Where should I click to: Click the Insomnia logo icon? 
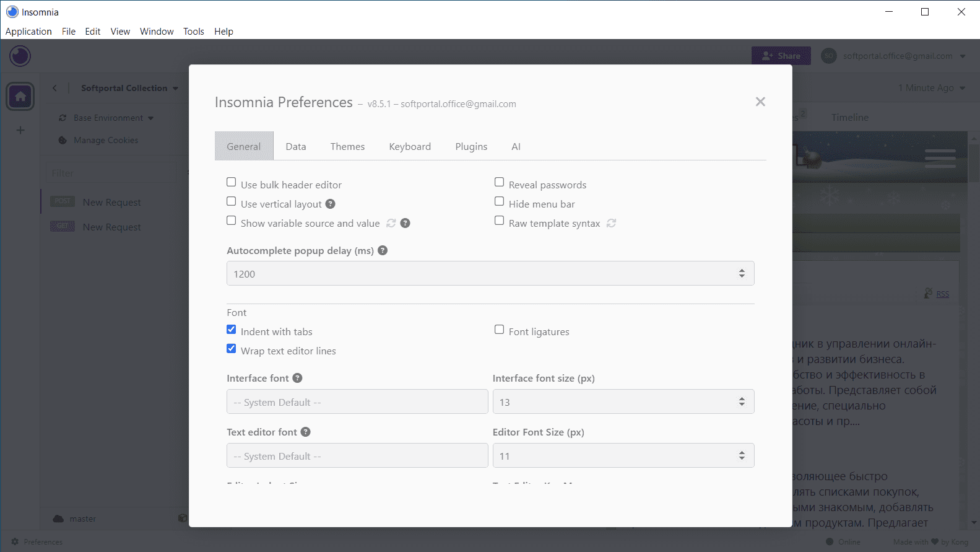(20, 56)
